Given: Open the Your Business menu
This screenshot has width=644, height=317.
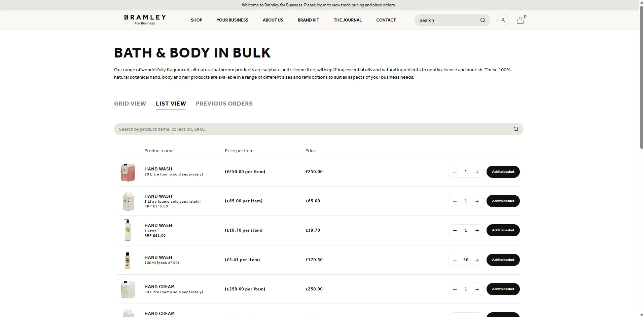Looking at the screenshot, I should tap(232, 20).
